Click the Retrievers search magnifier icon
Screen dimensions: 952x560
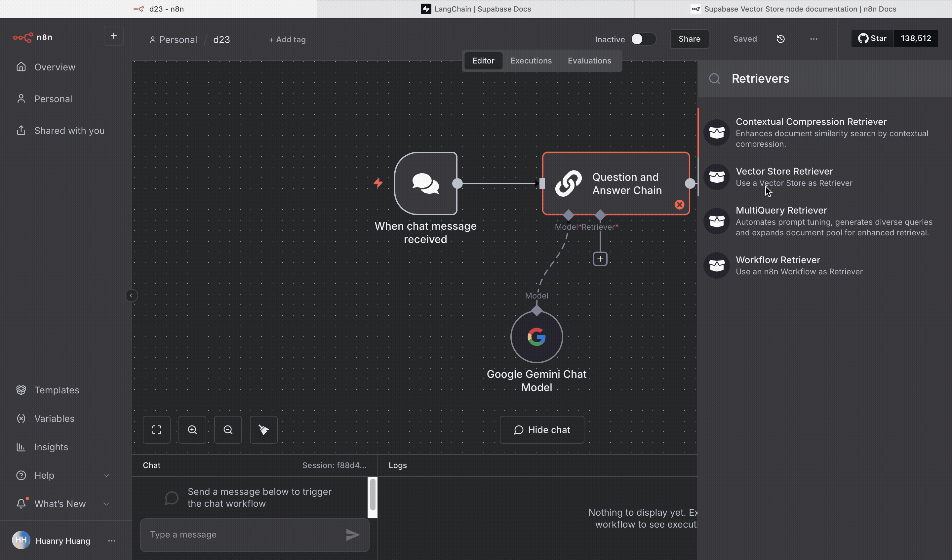tap(714, 78)
